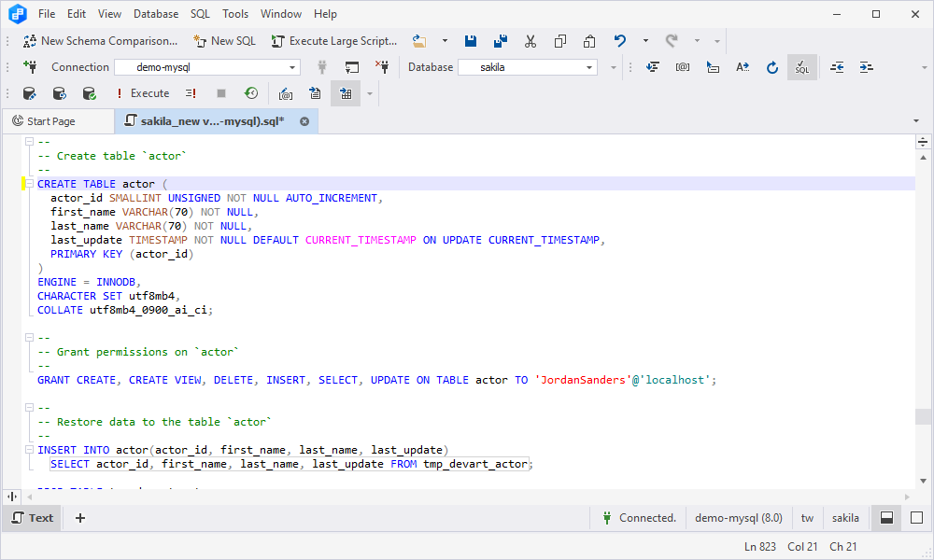
Task: Open the Database combo box sakila
Action: pyautogui.click(x=528, y=67)
